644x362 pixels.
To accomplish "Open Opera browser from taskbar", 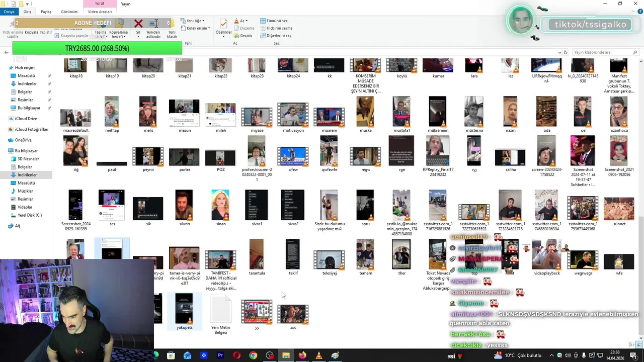I will coord(236,355).
